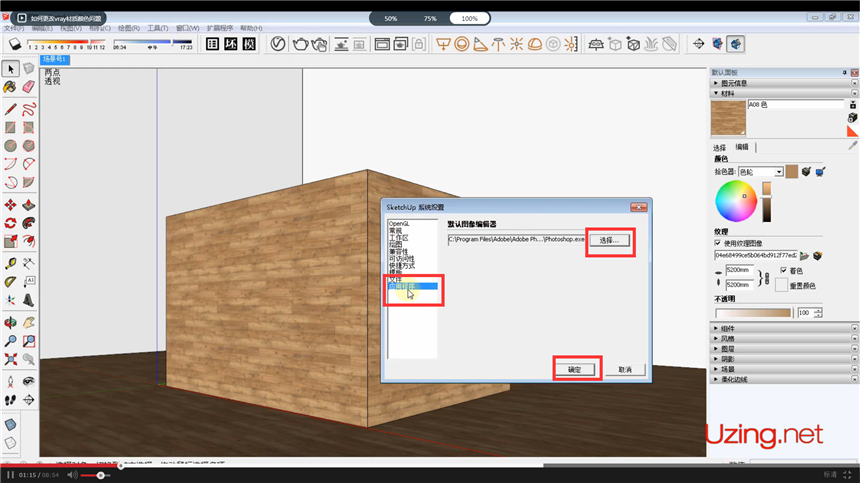Pick the Eraser tool

pyautogui.click(x=28, y=88)
